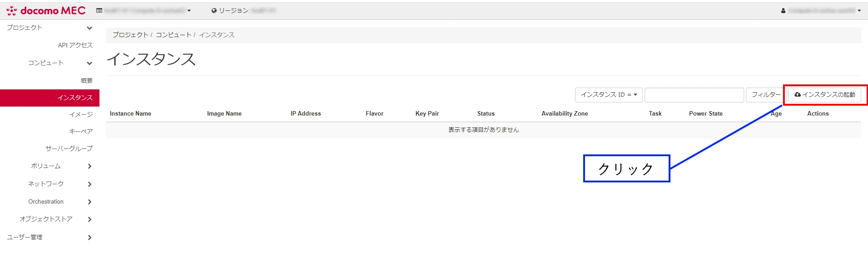868x270 pixels.
Task: Open サーバーグループ in sidebar
Action: click(x=69, y=149)
